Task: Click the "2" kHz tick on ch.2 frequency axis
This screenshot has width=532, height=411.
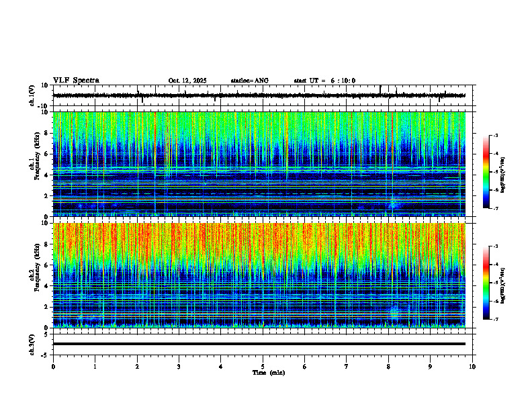Action: (x=47, y=307)
